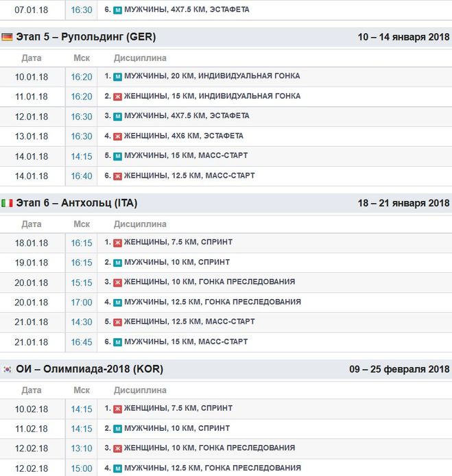Click time 14:15 for Ruhpolding men's mass start
The height and width of the screenshot is (476, 452).
pos(82,156)
